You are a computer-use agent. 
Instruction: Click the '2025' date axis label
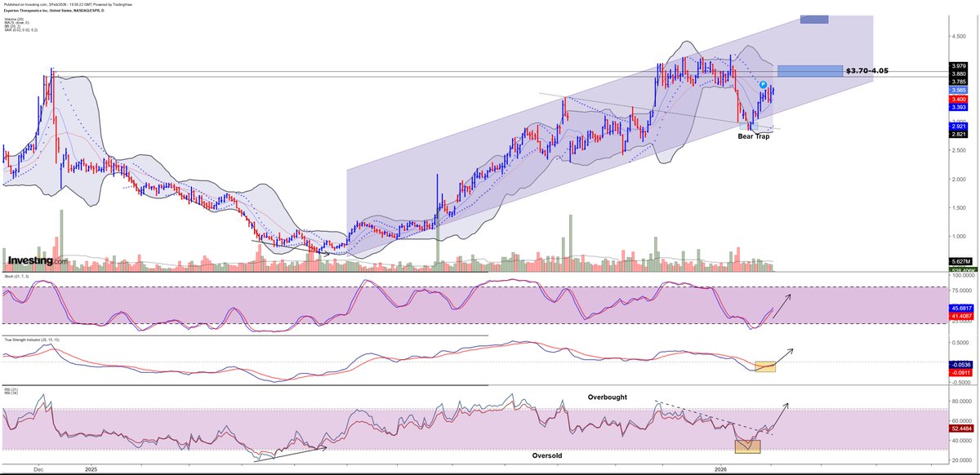(x=91, y=469)
